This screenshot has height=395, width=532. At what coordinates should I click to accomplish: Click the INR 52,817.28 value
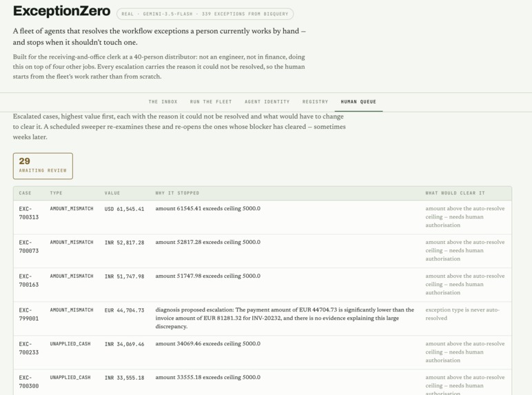(x=124, y=243)
